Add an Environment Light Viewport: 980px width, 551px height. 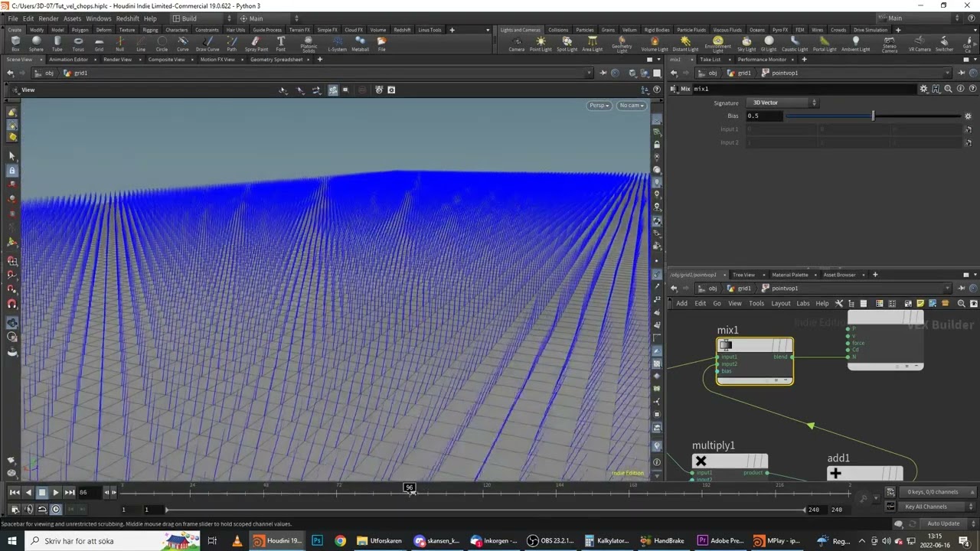click(x=717, y=44)
